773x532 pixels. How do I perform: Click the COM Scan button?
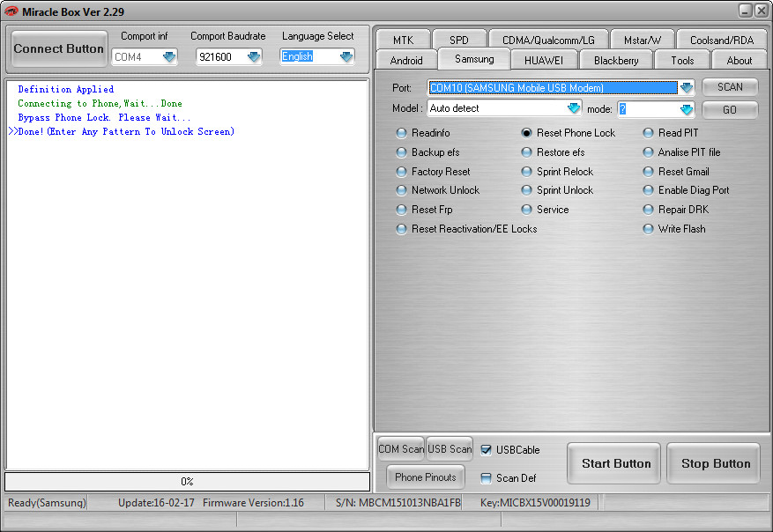tap(401, 448)
